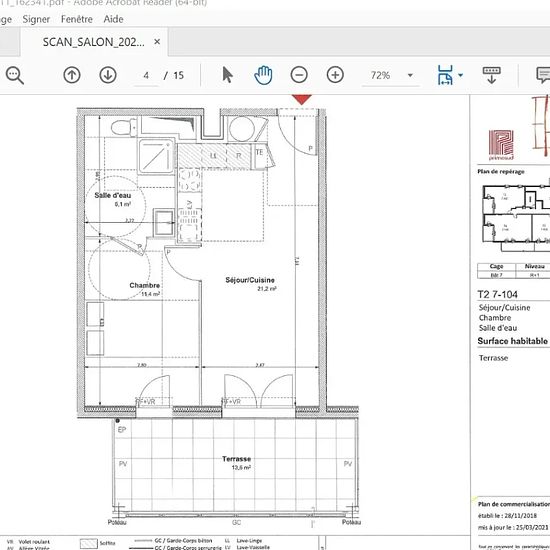Open the comment bubble tool
550x550 pixels.
tap(543, 75)
